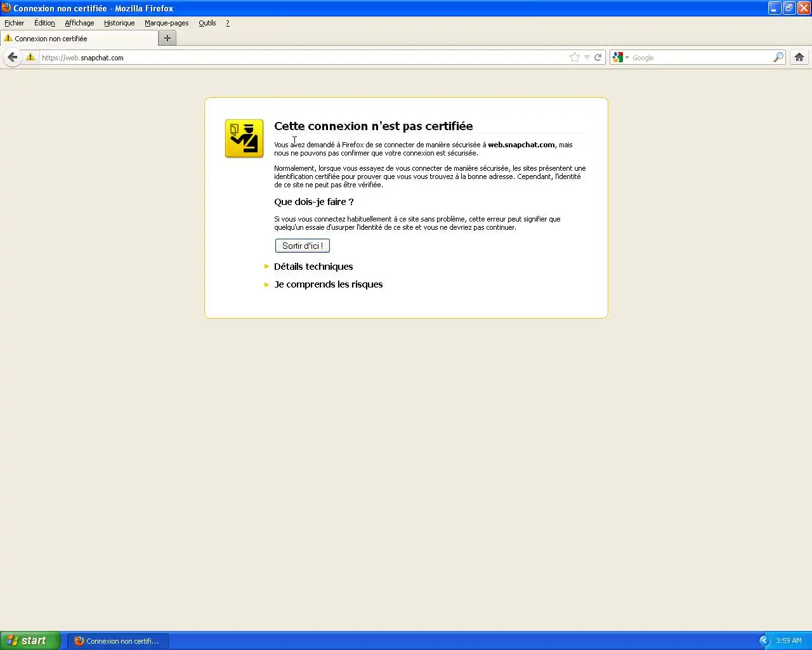Close the Firefox window
This screenshot has width=812, height=650.
803,8
